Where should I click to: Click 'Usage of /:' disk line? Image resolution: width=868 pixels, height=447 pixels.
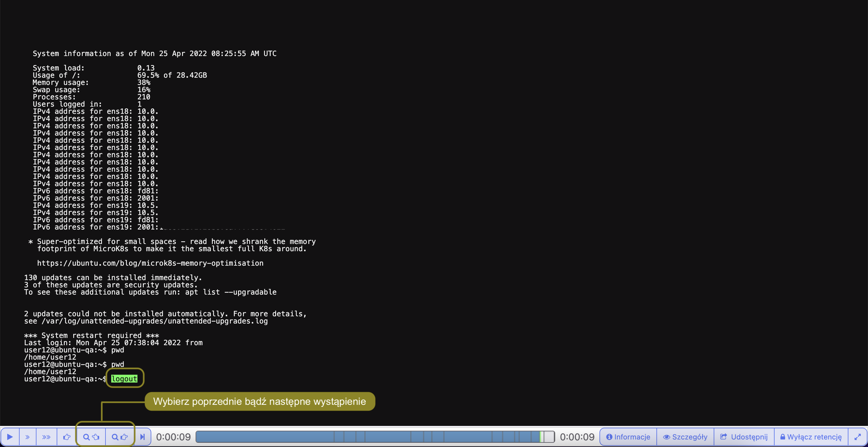click(120, 75)
